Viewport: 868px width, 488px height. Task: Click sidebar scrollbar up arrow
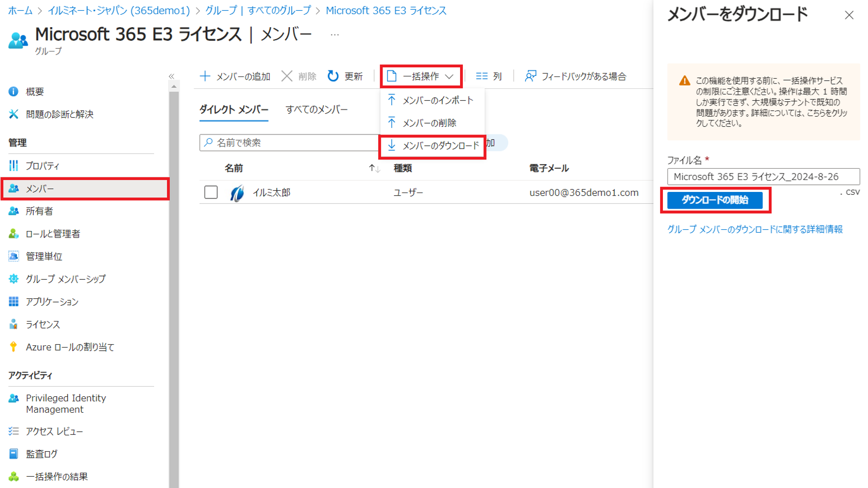(174, 87)
